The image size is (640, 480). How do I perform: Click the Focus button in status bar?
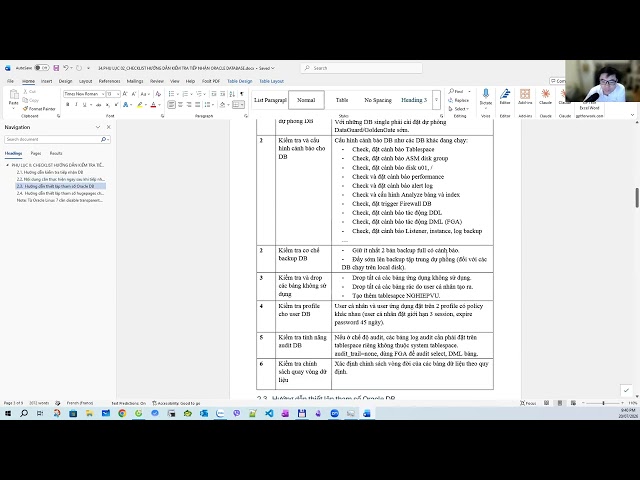[x=528, y=403]
